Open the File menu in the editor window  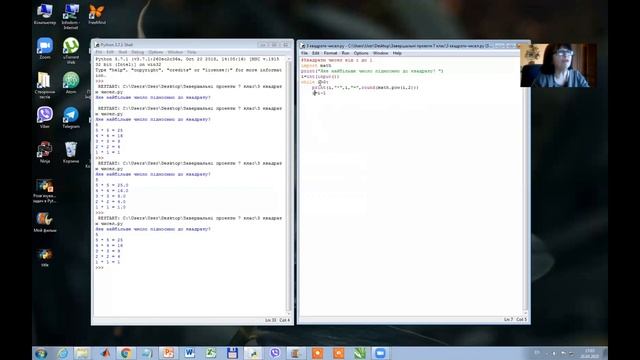[304, 53]
